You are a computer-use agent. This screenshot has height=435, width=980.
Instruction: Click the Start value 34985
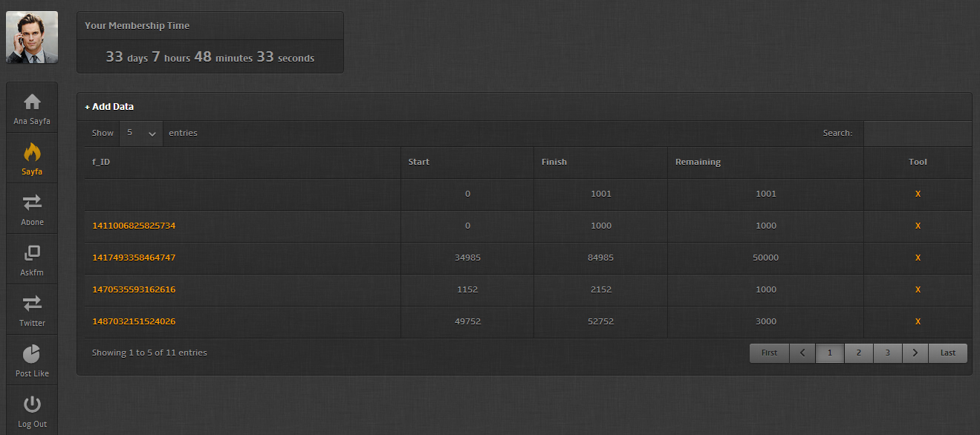click(467, 258)
